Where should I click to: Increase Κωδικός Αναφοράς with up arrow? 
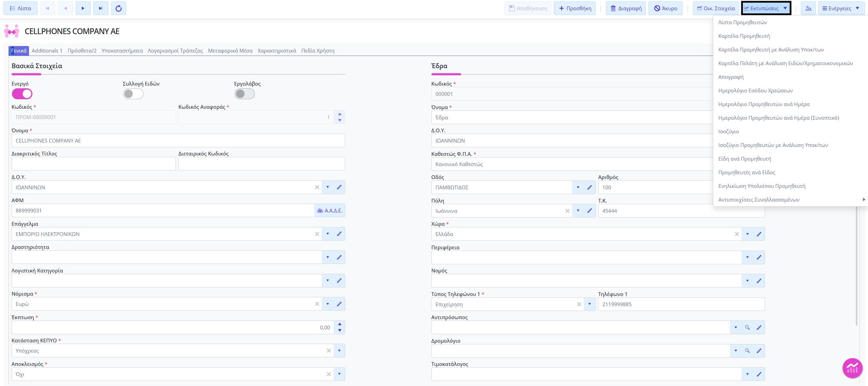click(340, 114)
